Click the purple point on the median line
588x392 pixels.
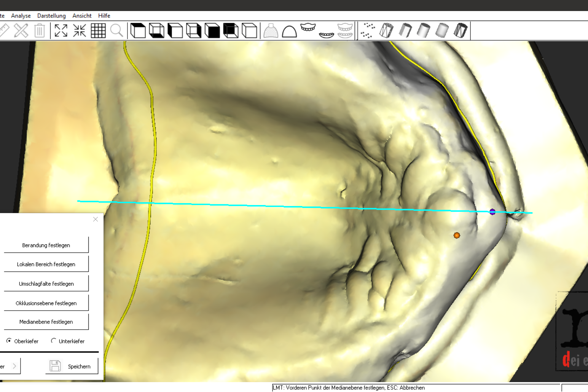pos(492,212)
